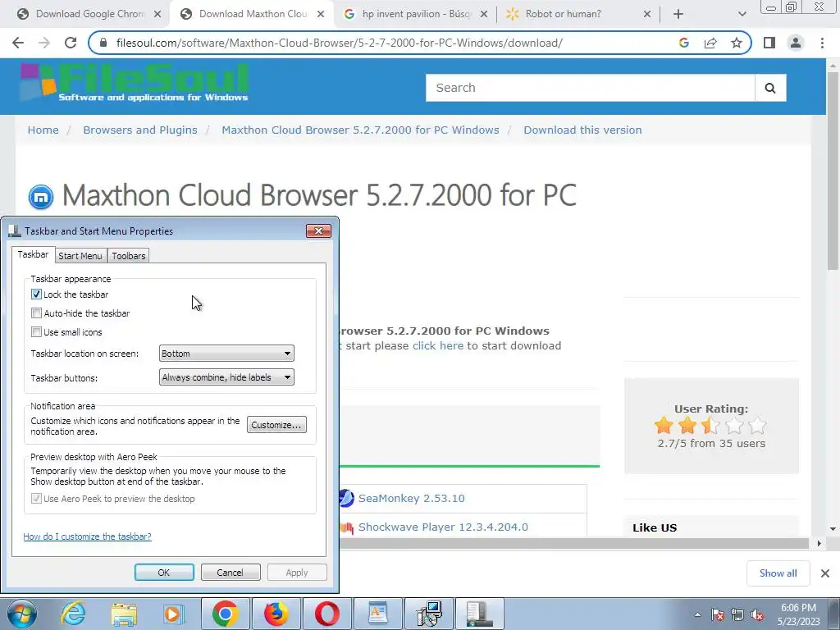This screenshot has width=840, height=630.
Task: Open Taskbar location on screen dropdown
Action: [226, 353]
